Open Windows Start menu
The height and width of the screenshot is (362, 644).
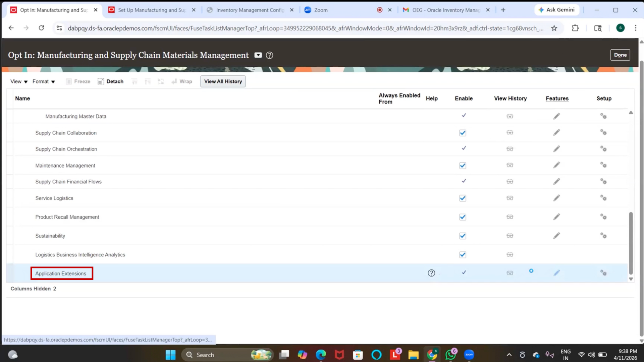(x=170, y=355)
